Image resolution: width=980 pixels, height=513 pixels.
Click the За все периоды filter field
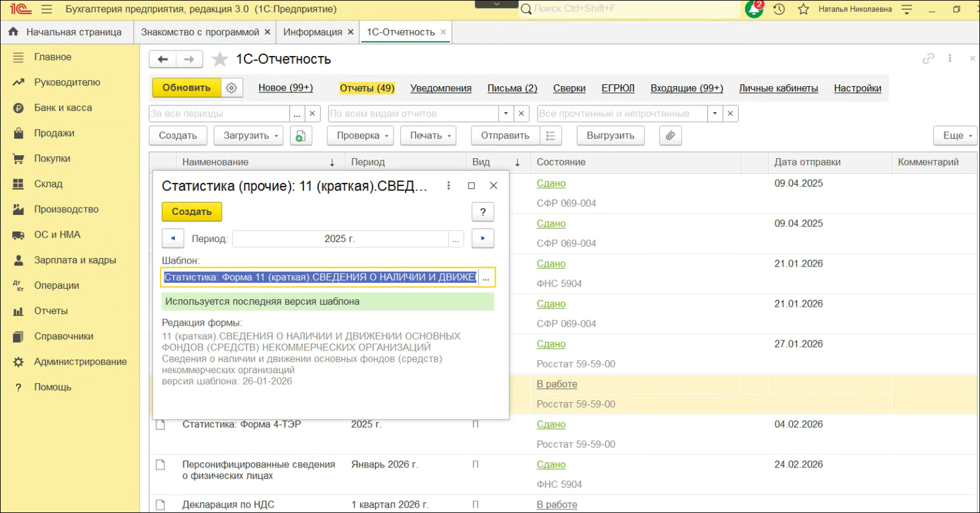[219, 114]
